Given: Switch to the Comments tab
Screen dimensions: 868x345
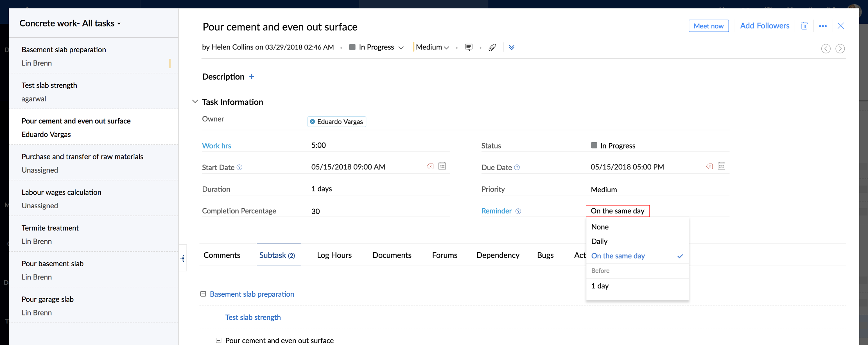Looking at the screenshot, I should coord(222,255).
